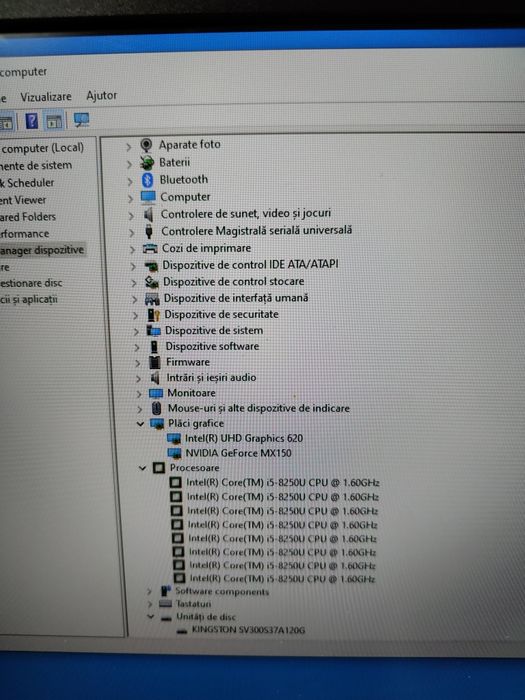Viewport: 525px width, 700px height.
Task: Click the mouse icon for Mouse-uri category
Action: [x=156, y=408]
